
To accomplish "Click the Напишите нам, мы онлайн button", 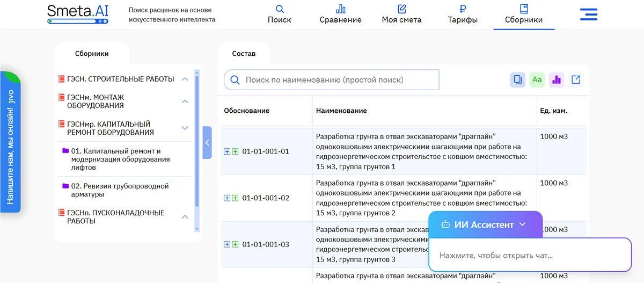I will click(10, 142).
